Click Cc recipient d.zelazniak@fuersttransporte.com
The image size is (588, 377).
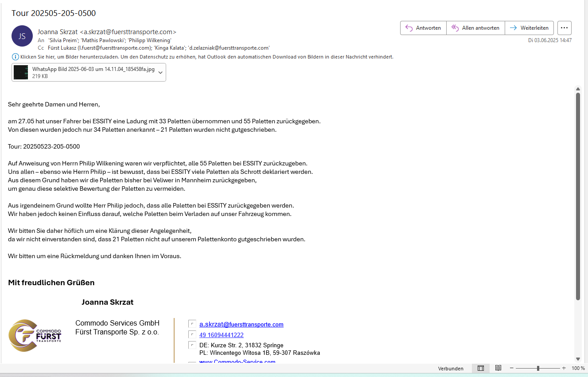click(x=229, y=48)
